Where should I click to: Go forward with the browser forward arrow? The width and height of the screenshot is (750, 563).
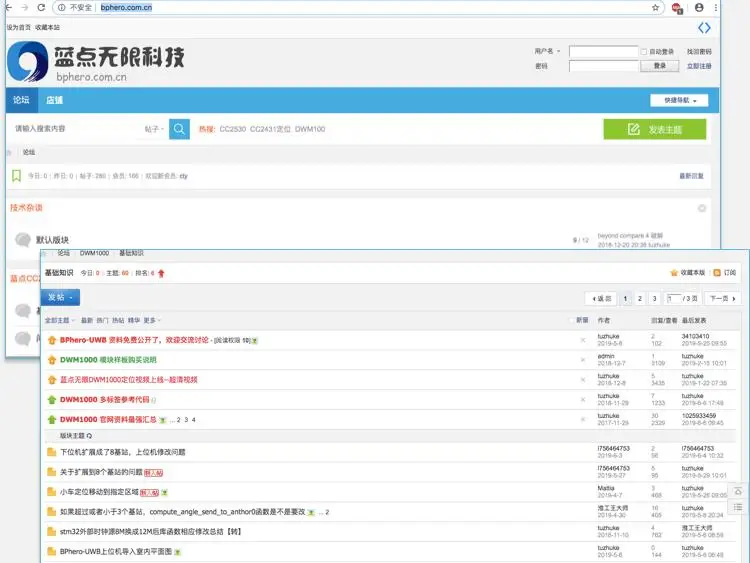tap(24, 7)
